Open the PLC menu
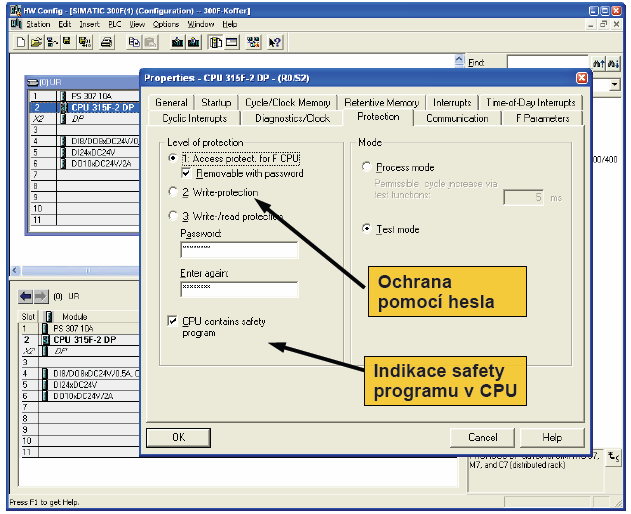 pyautogui.click(x=115, y=24)
